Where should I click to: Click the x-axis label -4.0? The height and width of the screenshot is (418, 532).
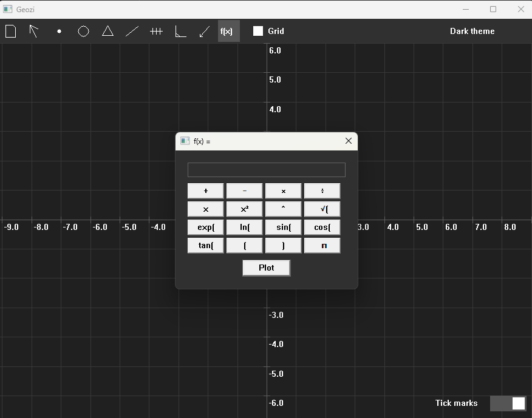(158, 227)
